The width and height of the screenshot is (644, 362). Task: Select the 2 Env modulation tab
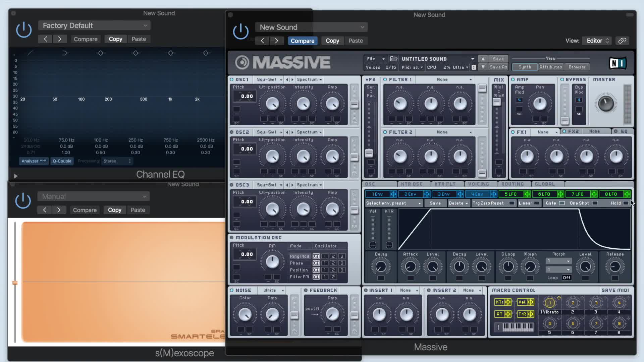point(410,194)
